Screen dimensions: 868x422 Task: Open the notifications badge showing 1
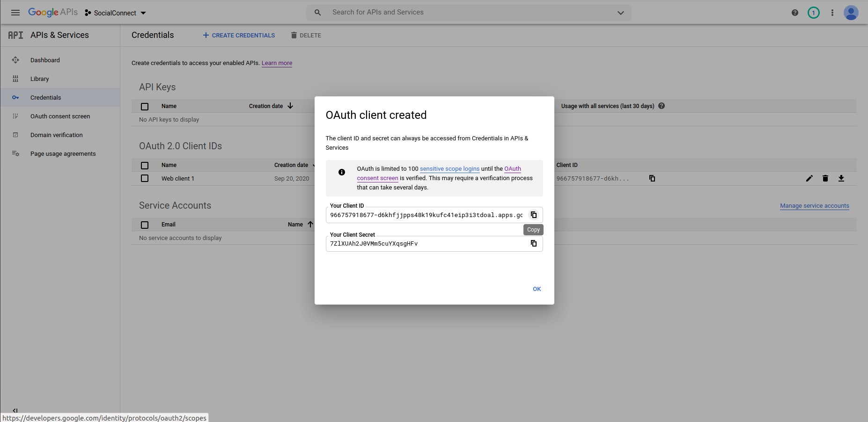pyautogui.click(x=813, y=13)
